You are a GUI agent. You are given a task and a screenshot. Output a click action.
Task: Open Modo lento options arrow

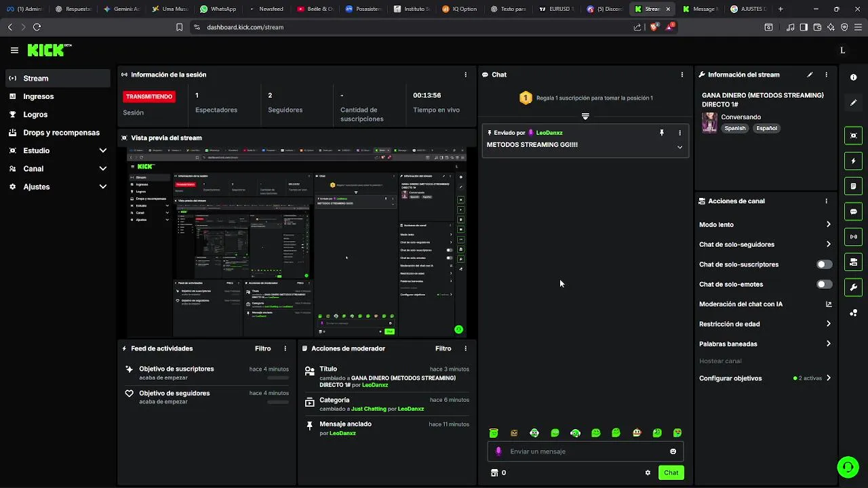pos(828,224)
